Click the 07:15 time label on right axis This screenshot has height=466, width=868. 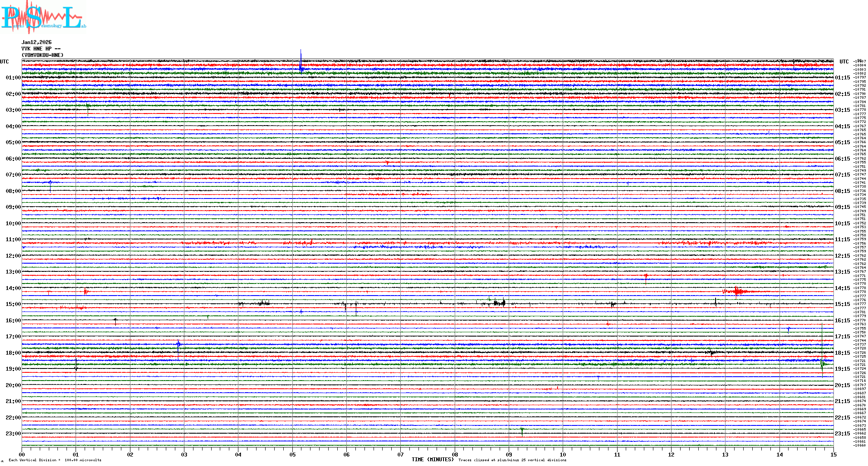tap(843, 175)
